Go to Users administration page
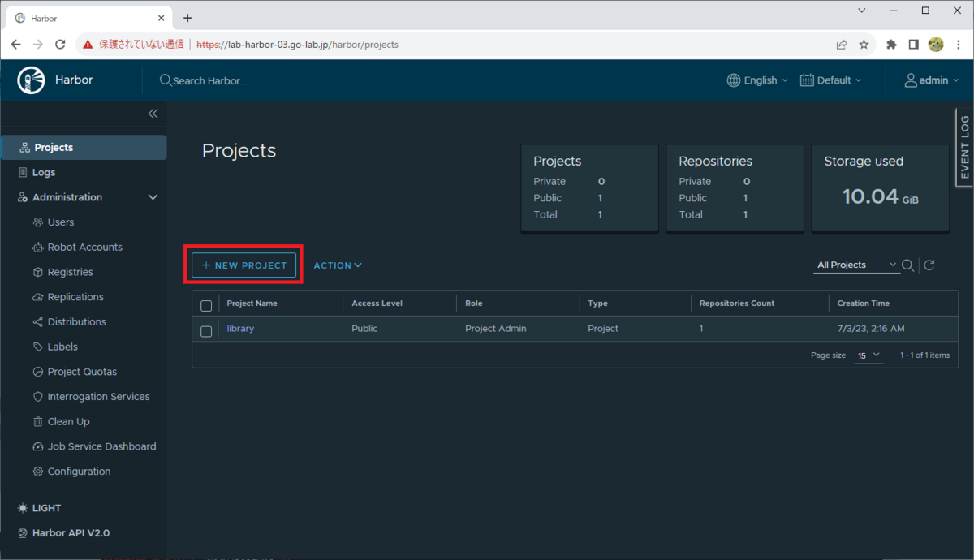974x560 pixels. [60, 222]
